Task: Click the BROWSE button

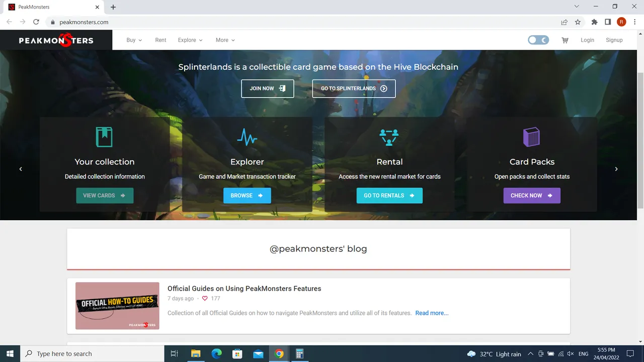Action: [247, 196]
